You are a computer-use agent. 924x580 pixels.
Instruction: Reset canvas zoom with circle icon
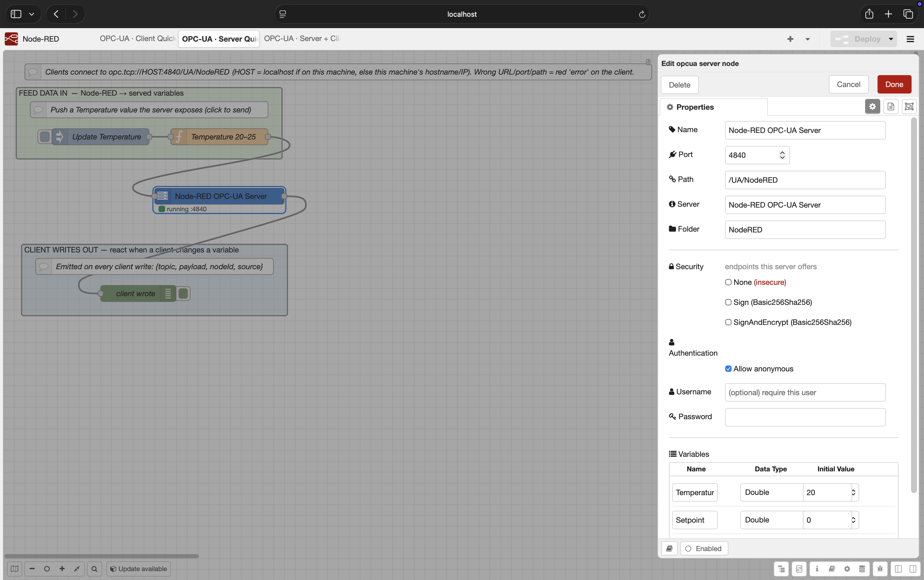tap(47, 569)
